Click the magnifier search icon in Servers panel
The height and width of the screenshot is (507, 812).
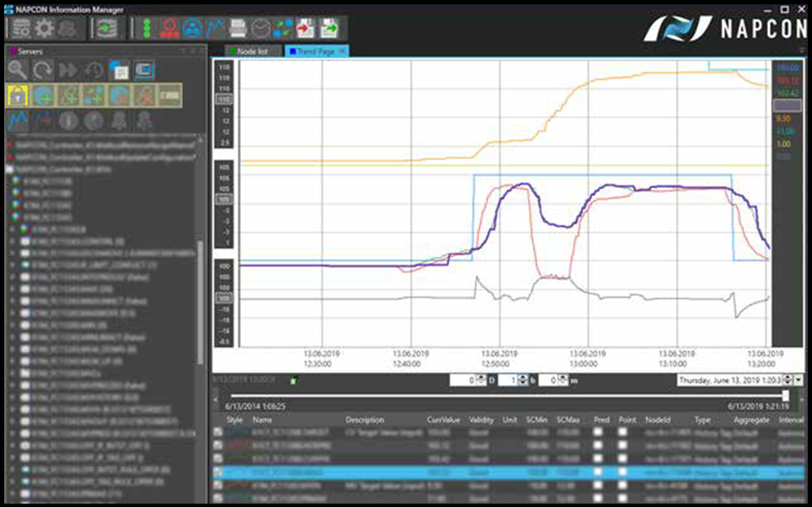click(x=18, y=70)
